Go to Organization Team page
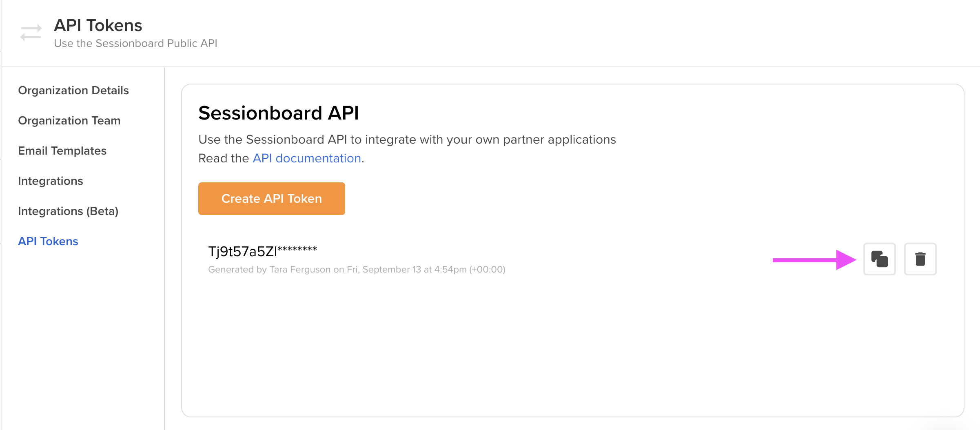This screenshot has width=980, height=430. [x=69, y=120]
